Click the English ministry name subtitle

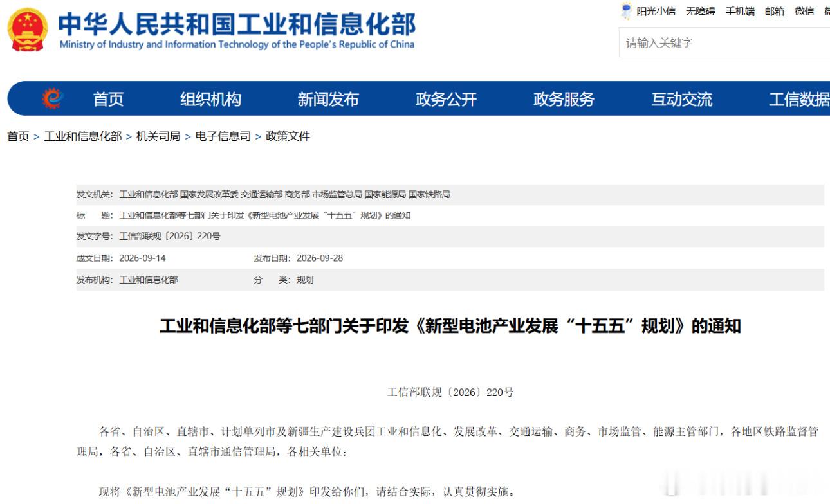point(237,44)
